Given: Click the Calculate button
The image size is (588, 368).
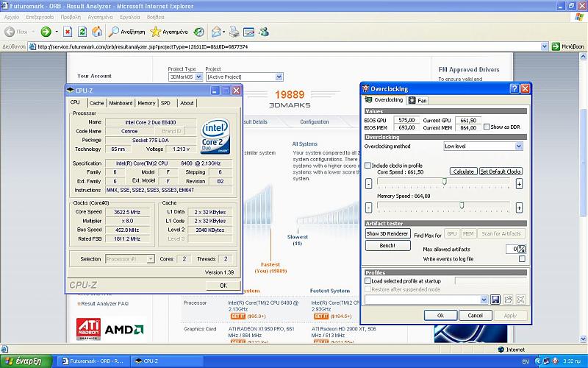Looking at the screenshot, I should [464, 171].
